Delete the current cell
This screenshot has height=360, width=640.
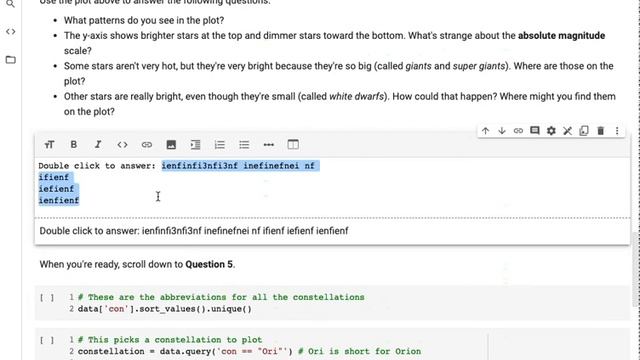pyautogui.click(x=600, y=131)
